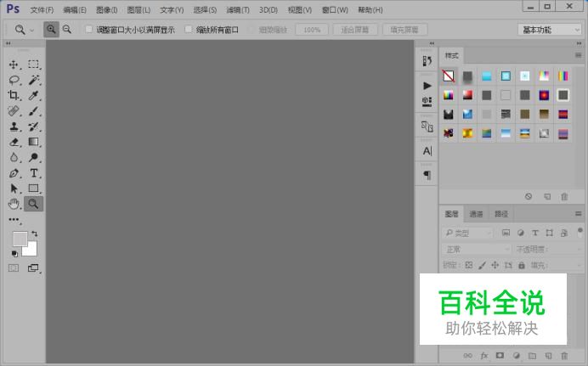Select the Move tool
Viewport: 588px width, 366px height.
point(14,65)
